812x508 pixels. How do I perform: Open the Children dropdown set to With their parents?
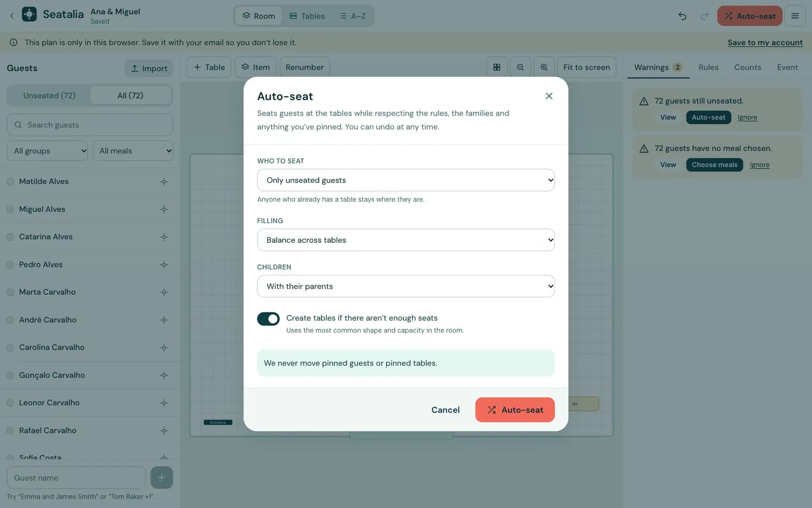point(405,287)
